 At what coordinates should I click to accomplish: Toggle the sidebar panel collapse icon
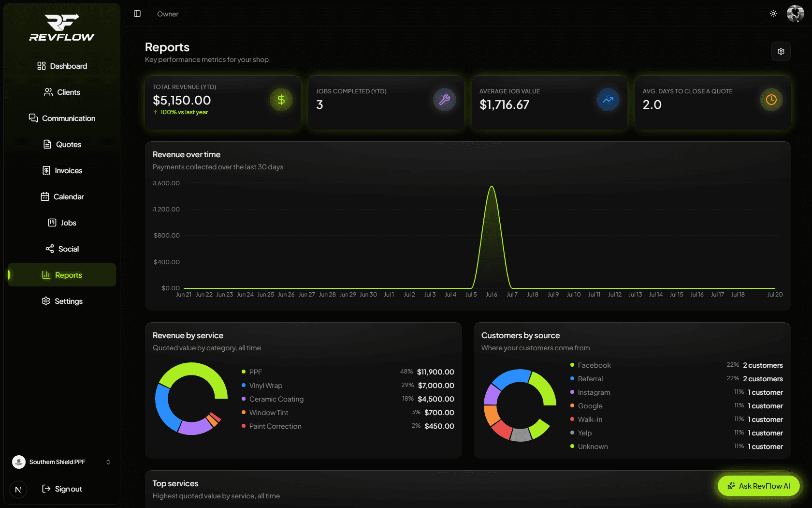(x=137, y=14)
